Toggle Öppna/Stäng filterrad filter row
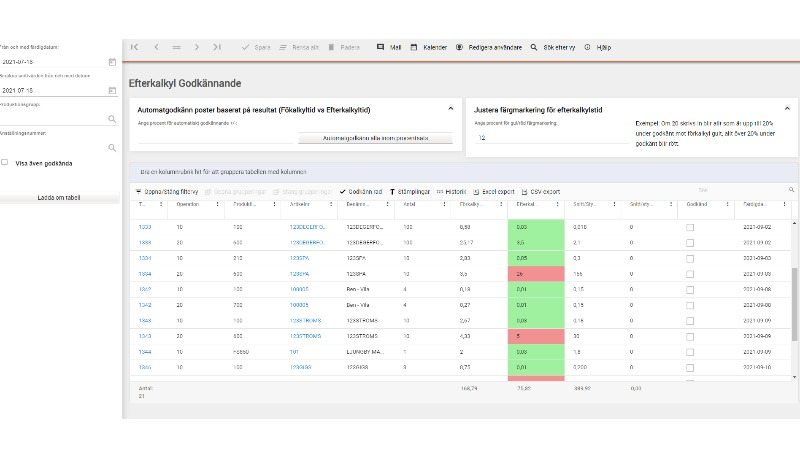Viewport: 800px width, 460px height. click(x=167, y=192)
